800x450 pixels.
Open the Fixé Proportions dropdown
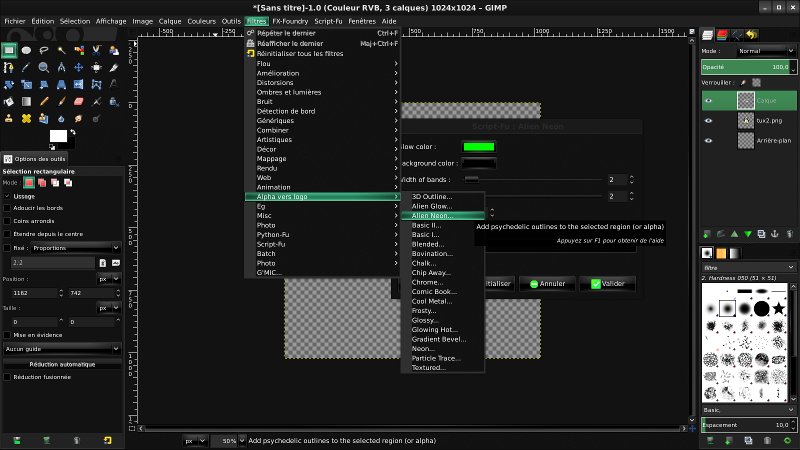coord(75,248)
